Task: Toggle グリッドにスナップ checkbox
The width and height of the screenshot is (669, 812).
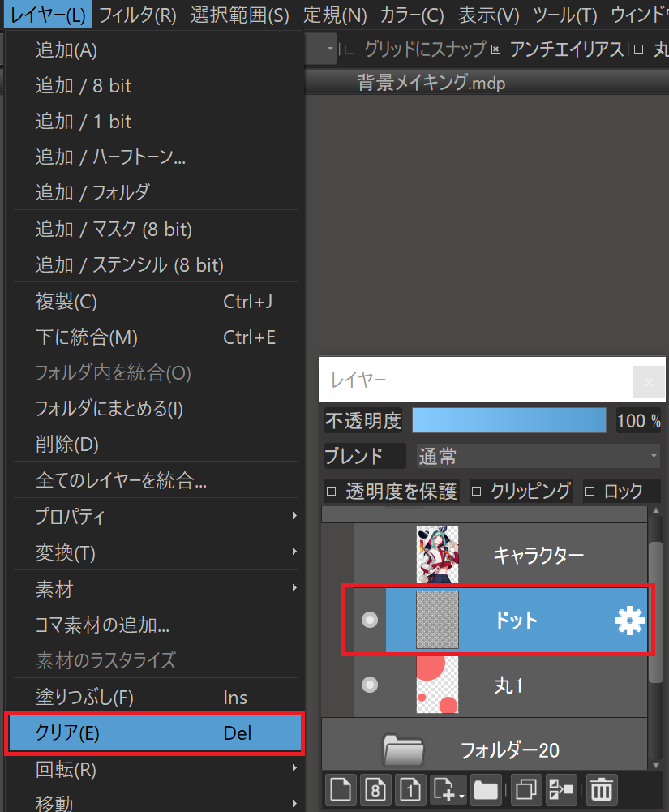Action: click(x=350, y=49)
